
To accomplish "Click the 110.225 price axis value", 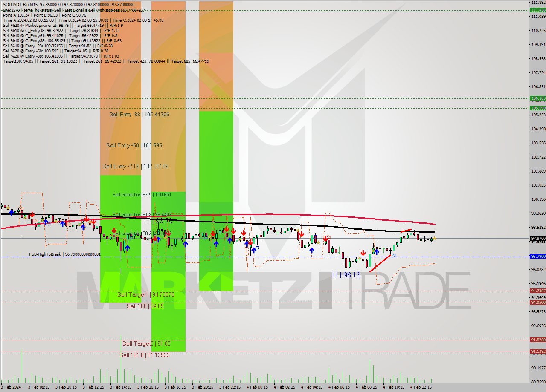I will pyautogui.click(x=538, y=31).
